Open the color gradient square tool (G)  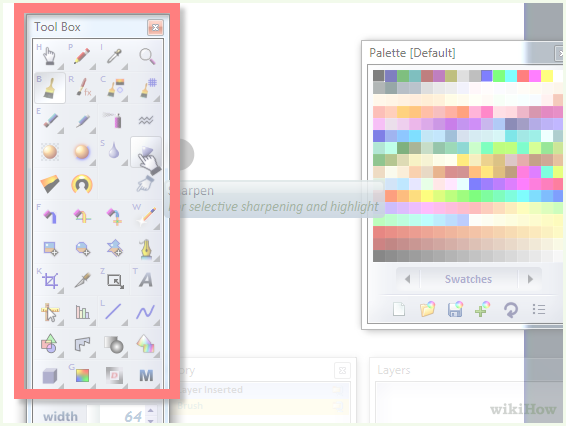[82, 375]
